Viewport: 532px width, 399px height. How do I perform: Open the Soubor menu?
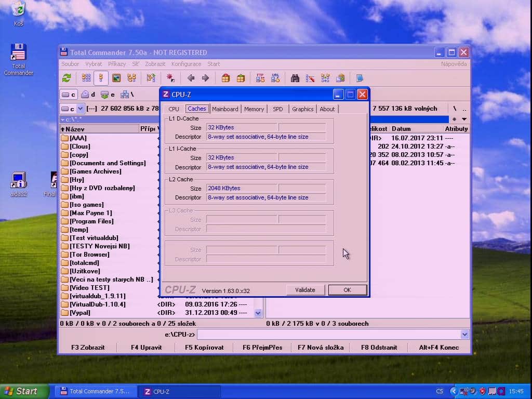[x=70, y=64]
